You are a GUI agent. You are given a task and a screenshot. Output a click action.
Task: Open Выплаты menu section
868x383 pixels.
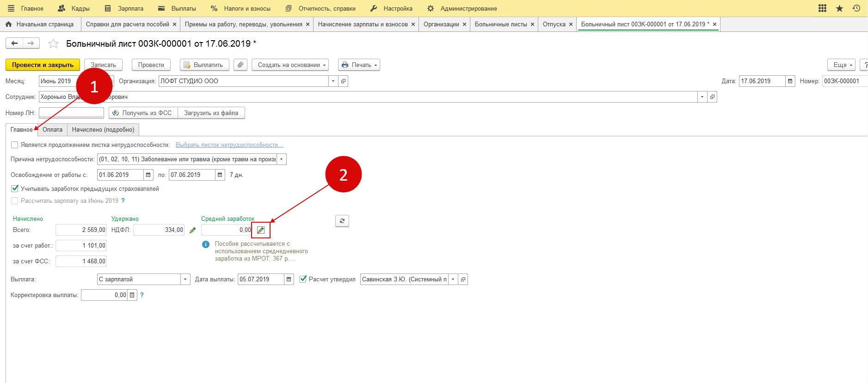pos(177,8)
